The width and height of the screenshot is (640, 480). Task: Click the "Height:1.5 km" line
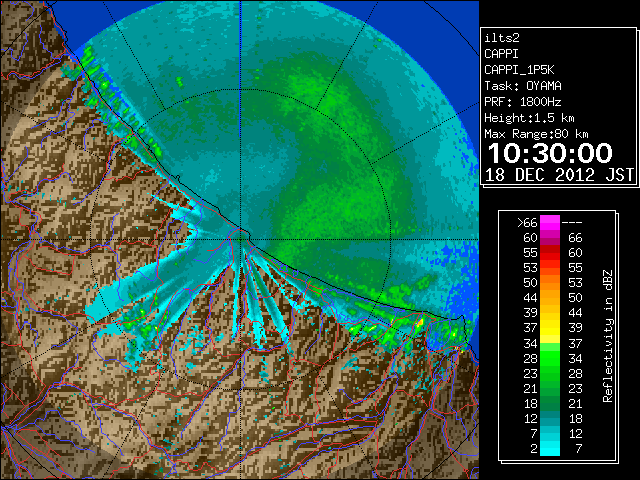pyautogui.click(x=529, y=118)
